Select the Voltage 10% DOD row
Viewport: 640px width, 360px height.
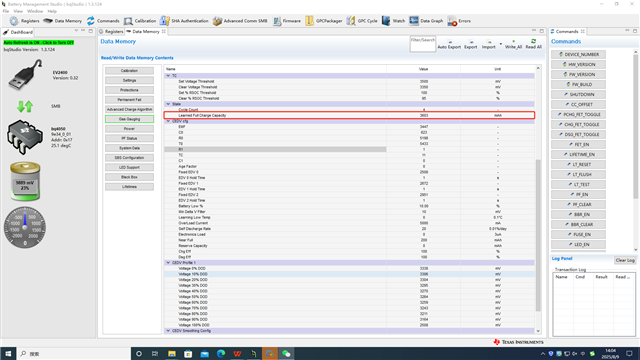click(349, 274)
